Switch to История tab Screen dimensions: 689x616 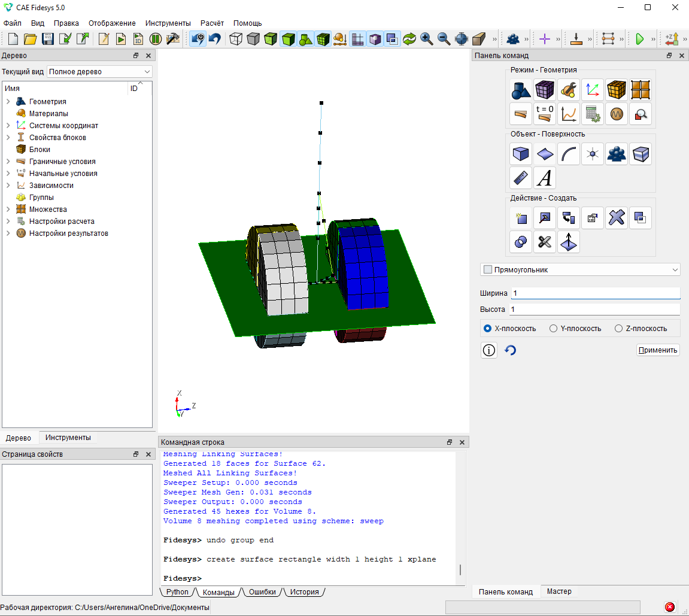pyautogui.click(x=305, y=592)
